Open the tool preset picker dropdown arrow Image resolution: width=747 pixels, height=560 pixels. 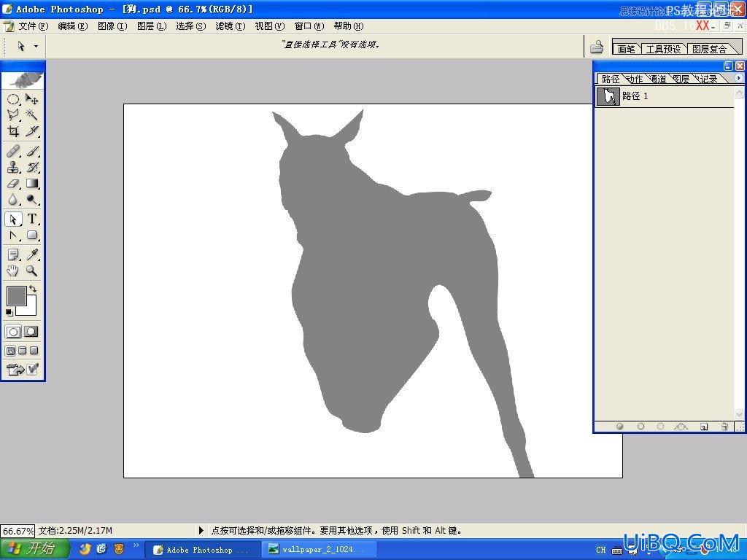pos(36,46)
